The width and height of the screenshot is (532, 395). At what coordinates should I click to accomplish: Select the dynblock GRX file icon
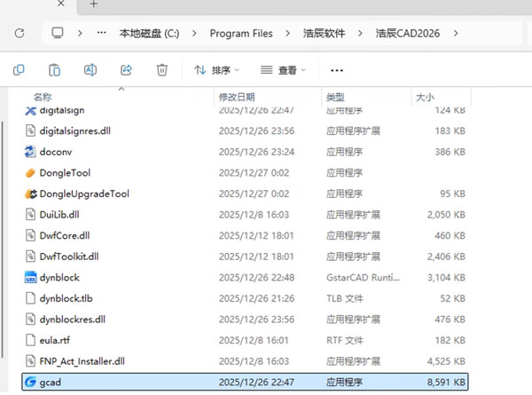click(30, 278)
